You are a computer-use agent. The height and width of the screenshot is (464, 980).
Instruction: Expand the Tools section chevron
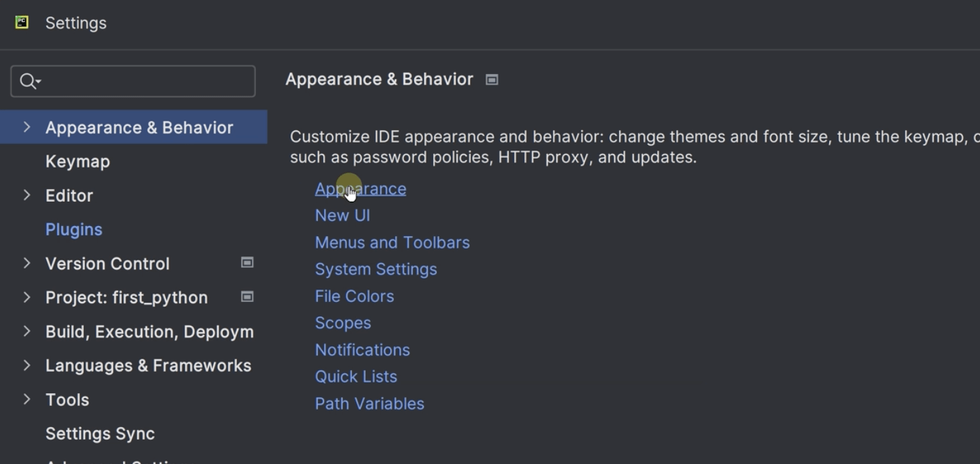(26, 399)
